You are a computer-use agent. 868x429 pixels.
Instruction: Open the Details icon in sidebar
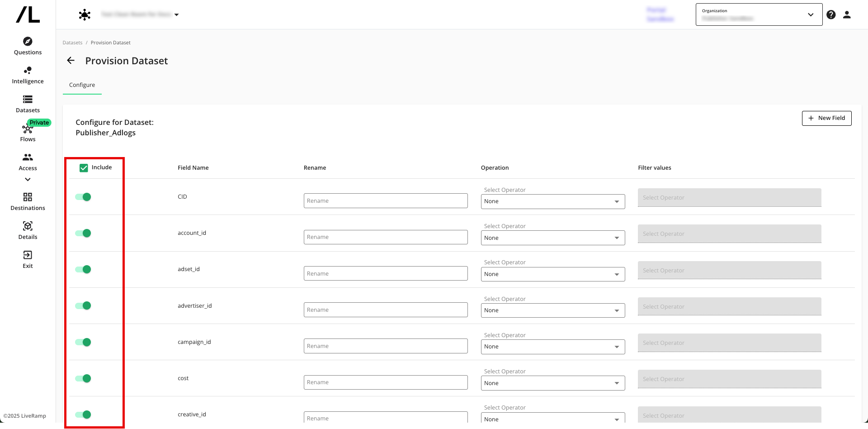pos(28,226)
